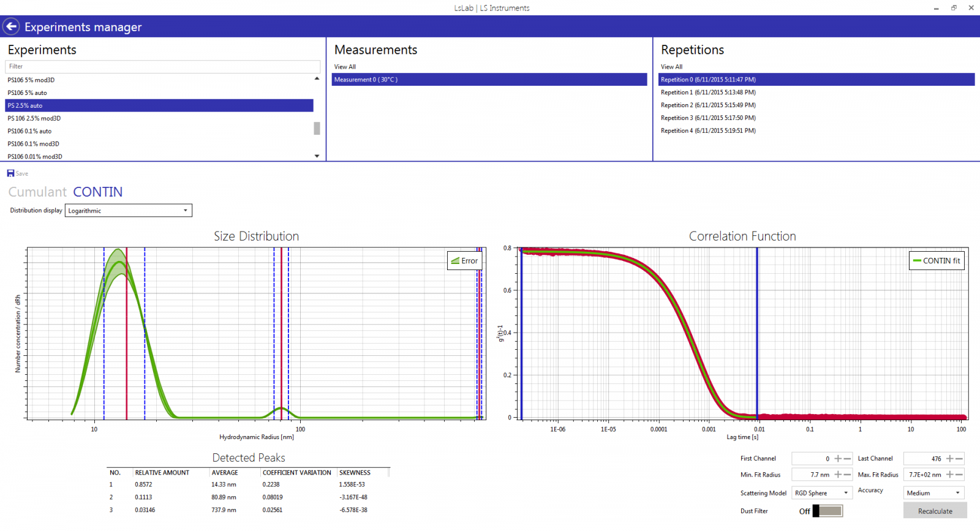Click the Experiments Filter field
This screenshot has width=980, height=531.
tap(162, 66)
